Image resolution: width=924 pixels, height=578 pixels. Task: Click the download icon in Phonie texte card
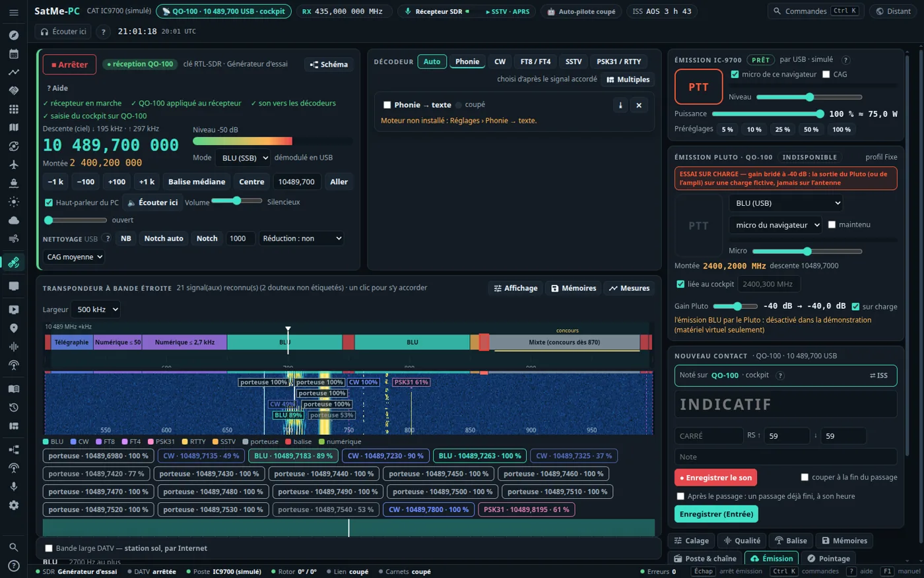tap(620, 105)
